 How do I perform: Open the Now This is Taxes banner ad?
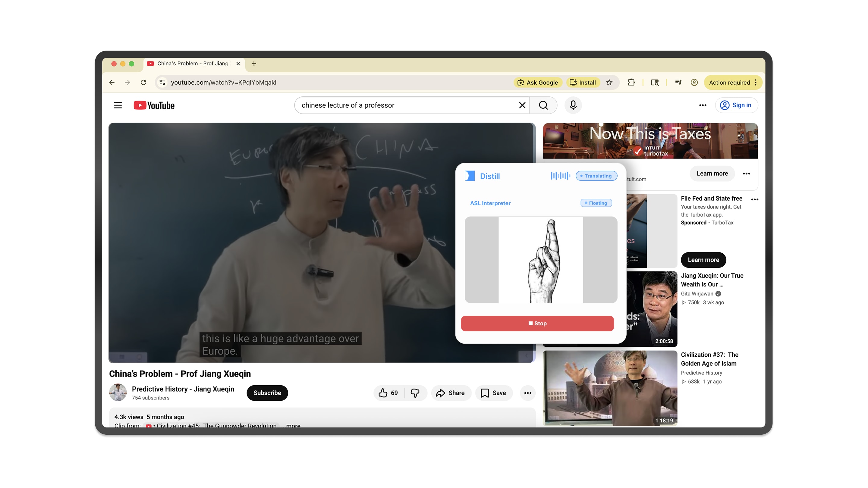click(650, 141)
